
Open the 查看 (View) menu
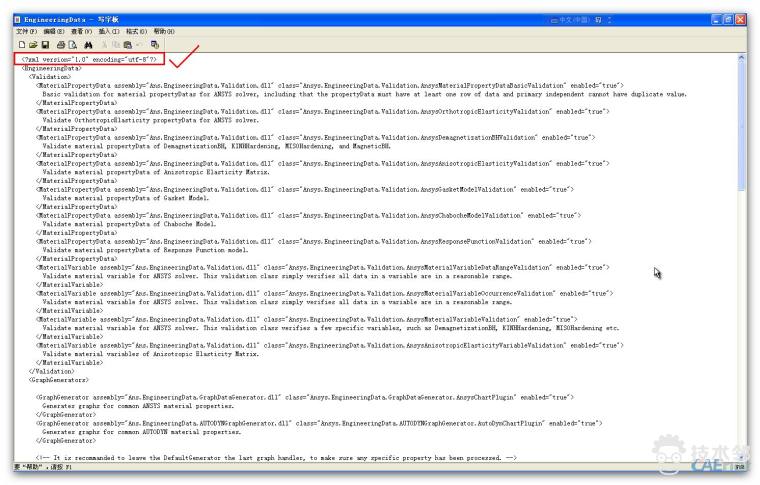pos(82,32)
